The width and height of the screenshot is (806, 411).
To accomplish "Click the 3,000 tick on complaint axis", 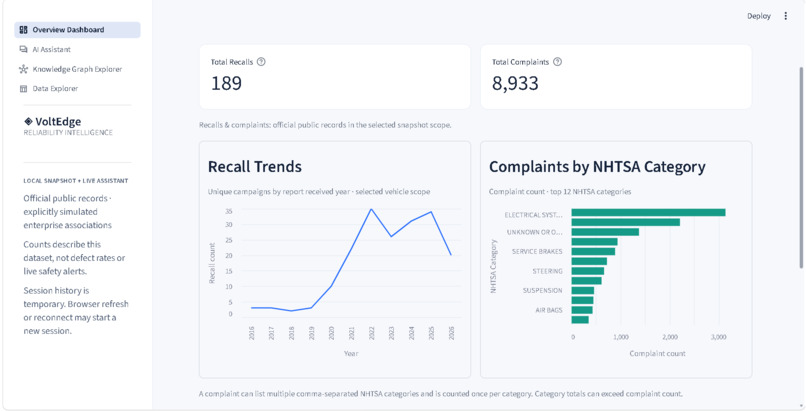I will click(718, 337).
